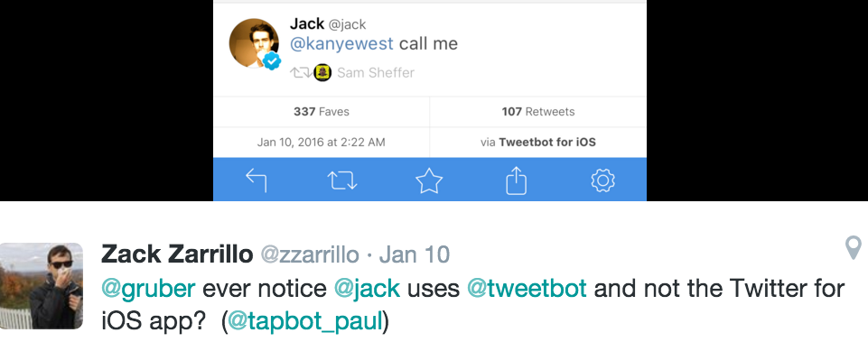Favorite the tweet with the star icon
Screen dimensions: 868x342
pyautogui.click(x=429, y=180)
